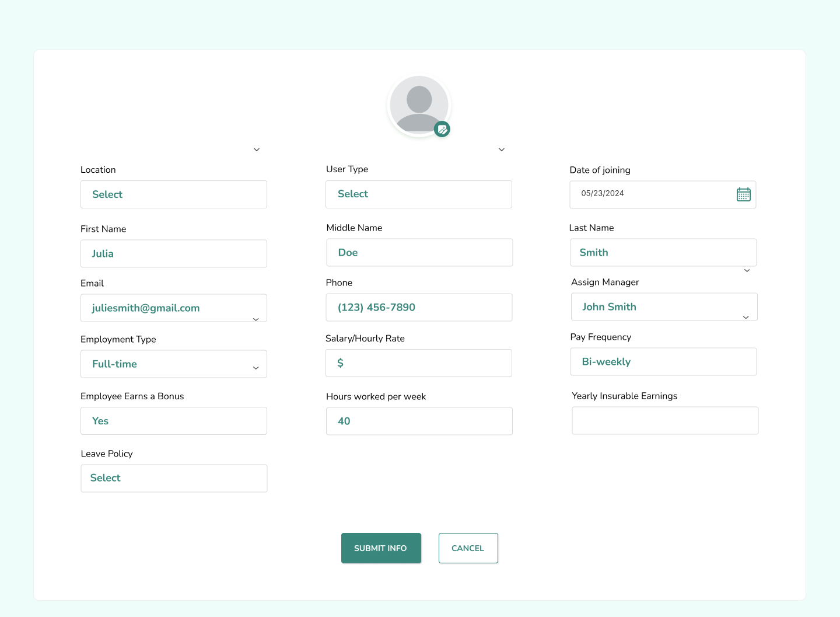Screen dimensions: 840x617
Task: Open the calendar date picker icon
Action: 743,194
